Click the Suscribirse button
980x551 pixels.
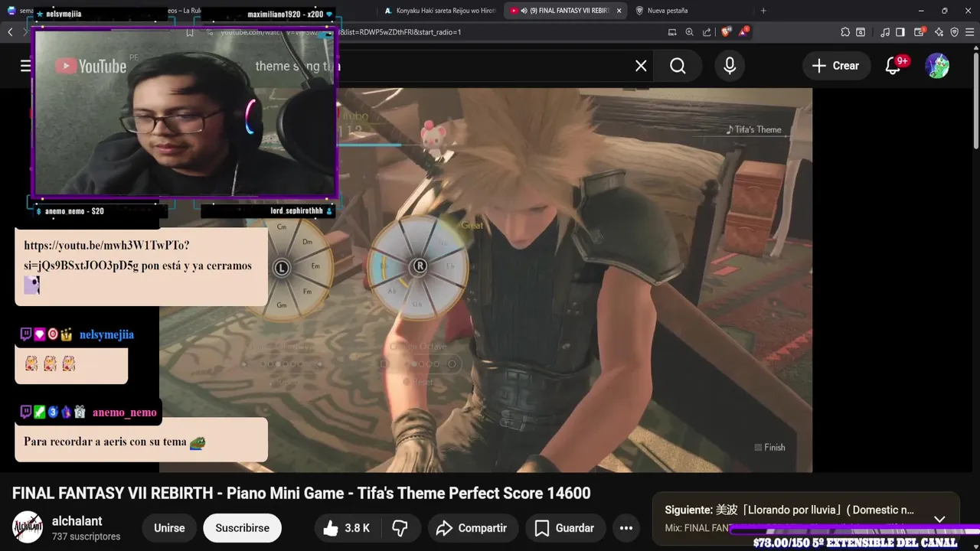[x=242, y=528]
